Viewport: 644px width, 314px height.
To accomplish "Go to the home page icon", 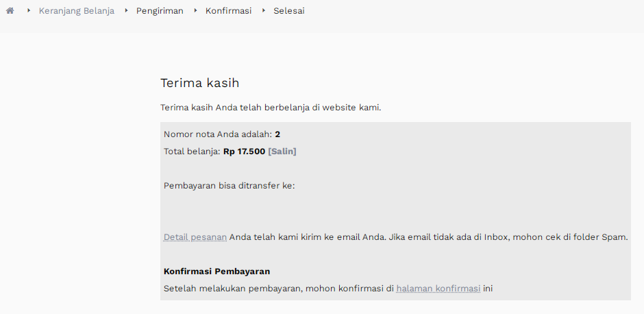I will [x=10, y=11].
